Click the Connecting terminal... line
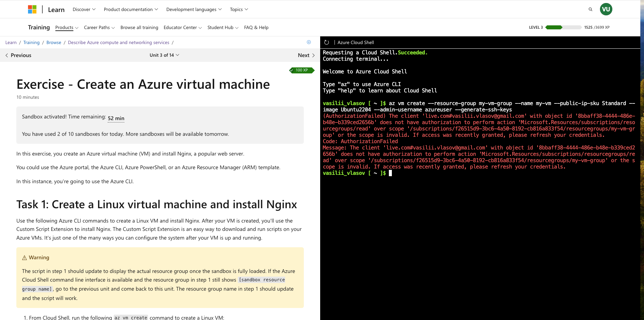The image size is (644, 320). 356,59
